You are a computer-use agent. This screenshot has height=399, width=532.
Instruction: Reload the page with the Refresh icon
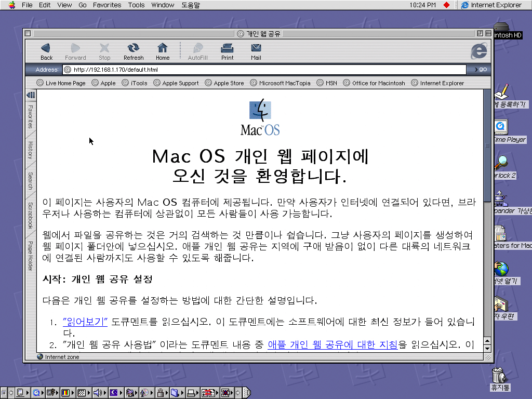coord(134,51)
